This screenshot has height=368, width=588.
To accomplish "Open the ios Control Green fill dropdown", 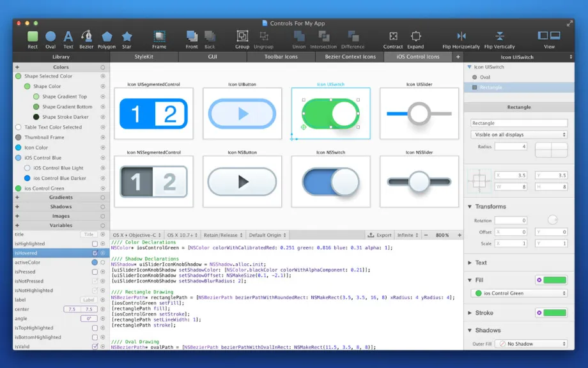I will [519, 293].
